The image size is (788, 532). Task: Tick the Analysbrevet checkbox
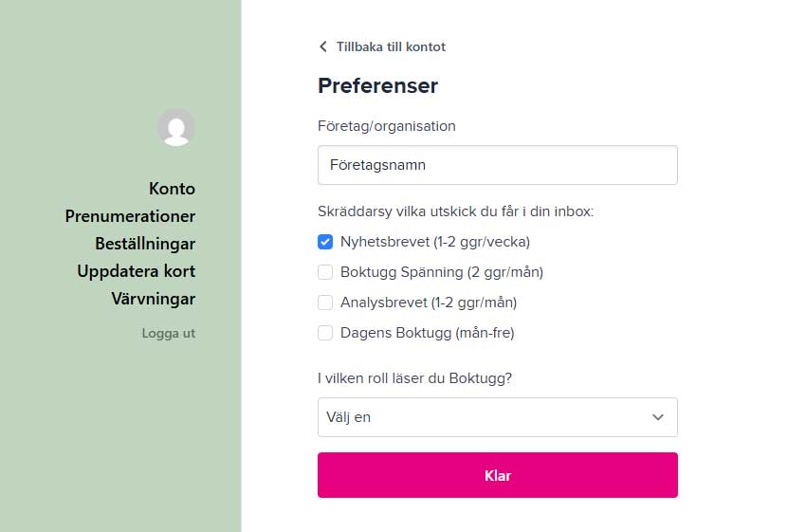click(325, 303)
